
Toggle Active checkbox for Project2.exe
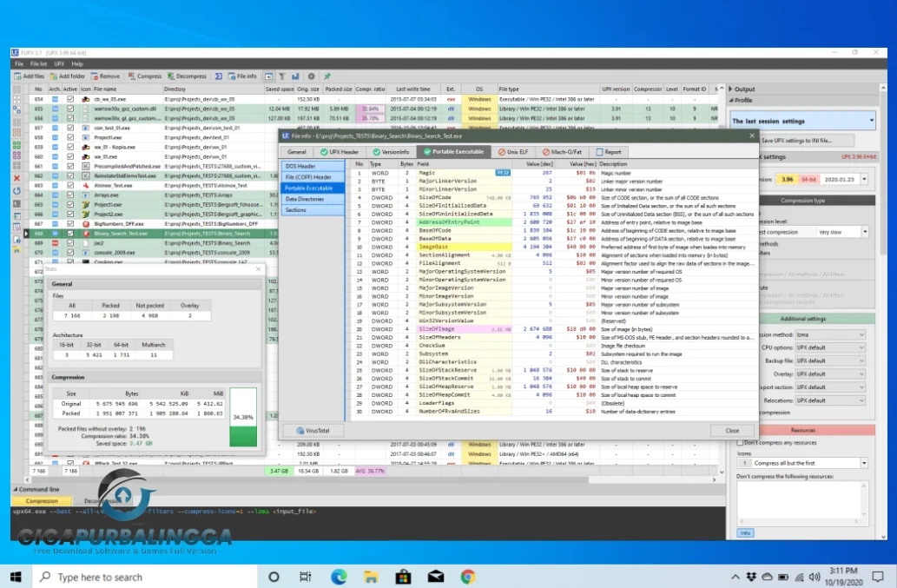click(x=70, y=214)
